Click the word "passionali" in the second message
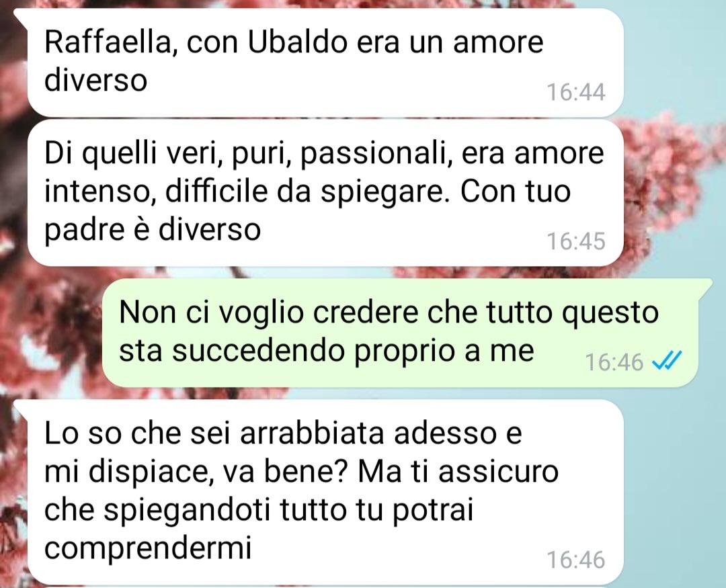The height and width of the screenshot is (588, 726). coord(376,155)
